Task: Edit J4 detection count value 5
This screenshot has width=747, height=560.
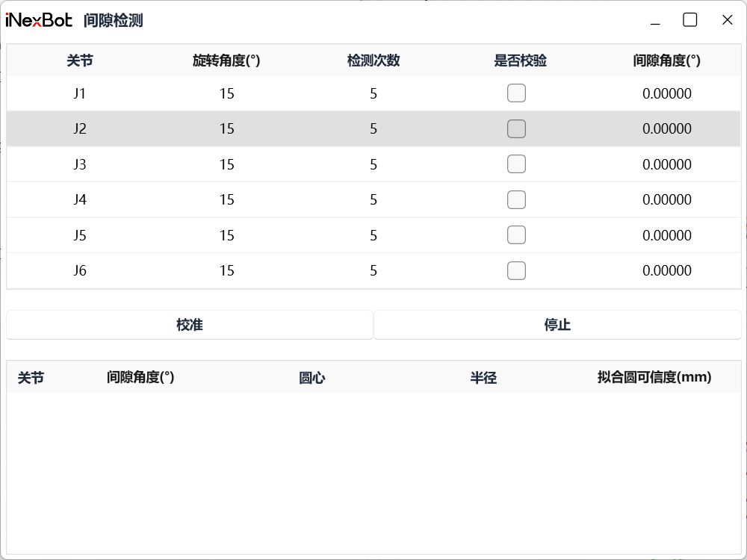Action: (x=373, y=199)
